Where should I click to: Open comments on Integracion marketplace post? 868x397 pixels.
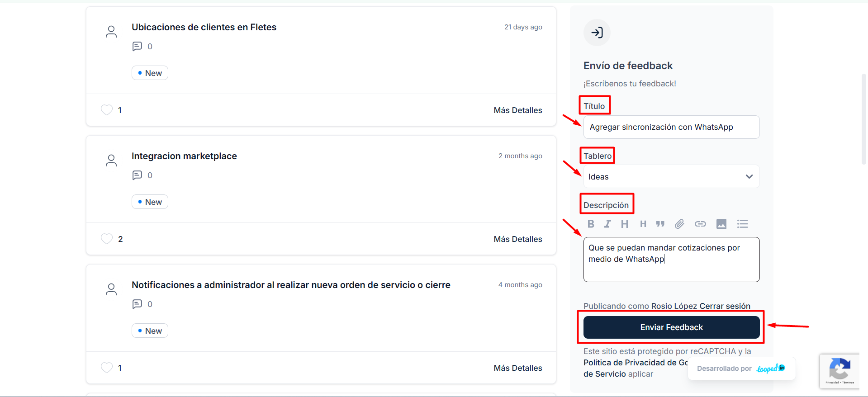[138, 175]
